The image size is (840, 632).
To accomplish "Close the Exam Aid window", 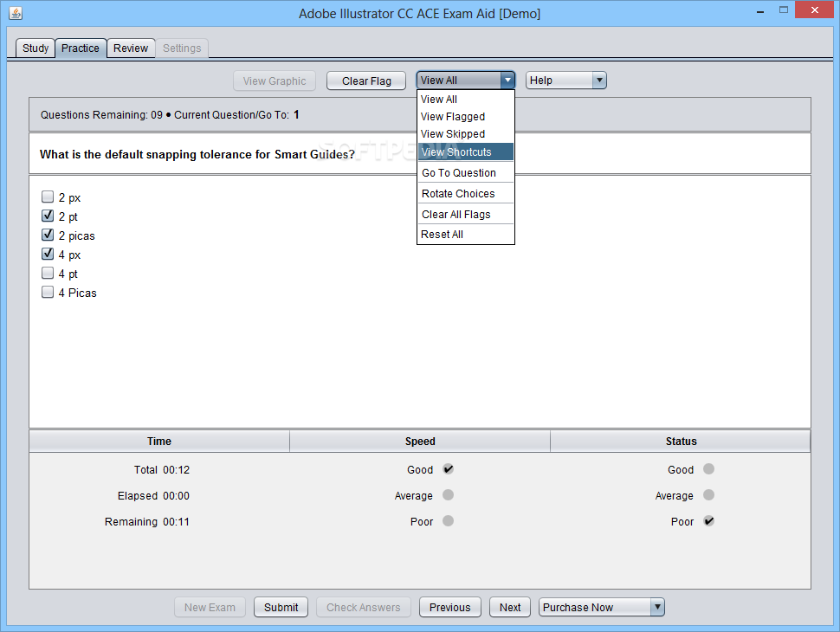I will pos(814,10).
